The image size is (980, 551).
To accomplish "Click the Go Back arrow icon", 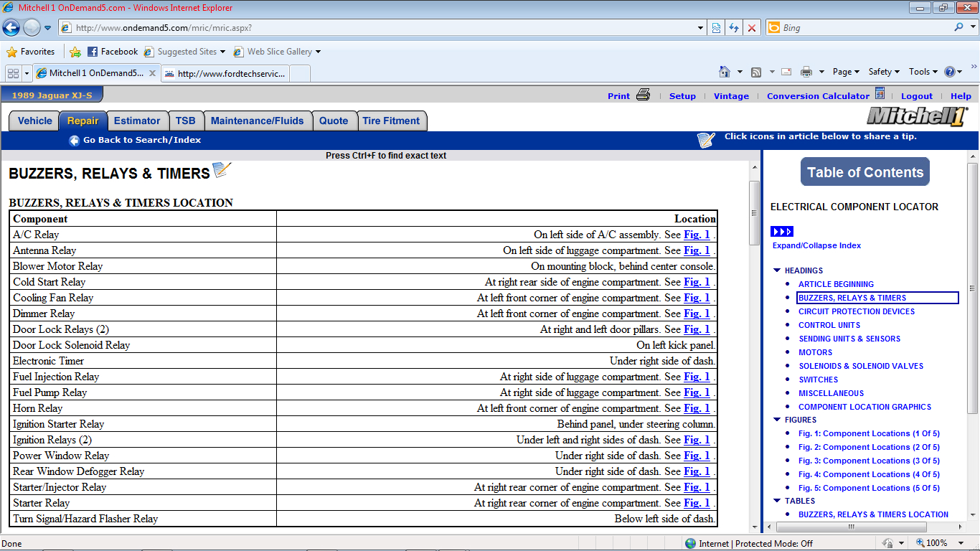I will [74, 141].
